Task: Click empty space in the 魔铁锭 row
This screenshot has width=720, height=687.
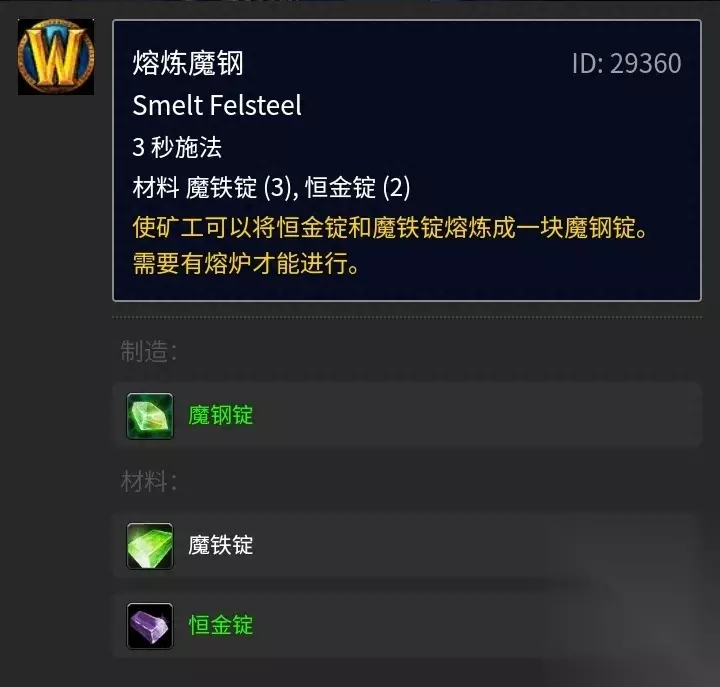Action: click(478, 546)
